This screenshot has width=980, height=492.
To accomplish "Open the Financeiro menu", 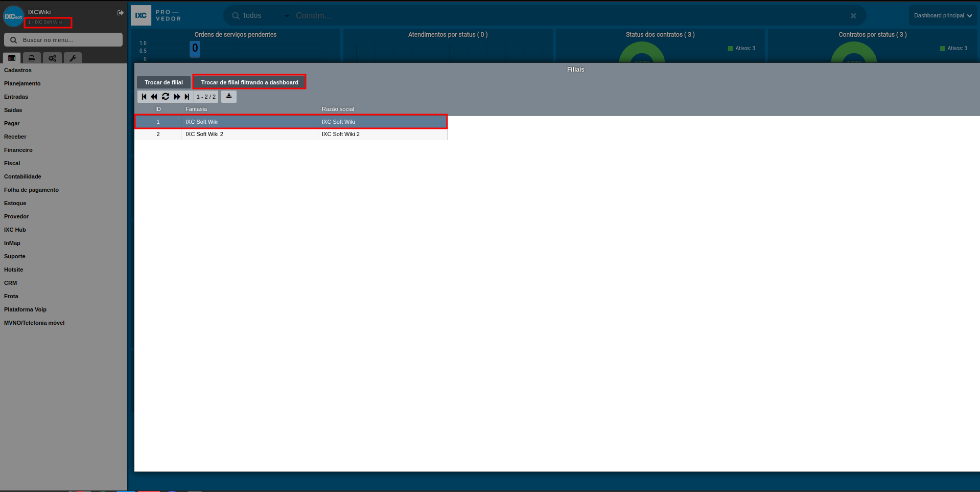I will click(18, 150).
